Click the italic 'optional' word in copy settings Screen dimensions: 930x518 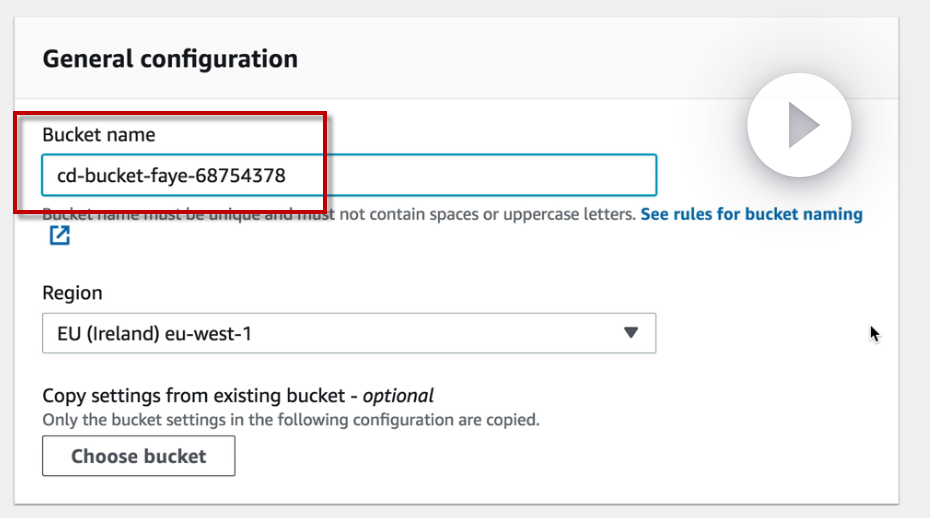[x=398, y=395]
